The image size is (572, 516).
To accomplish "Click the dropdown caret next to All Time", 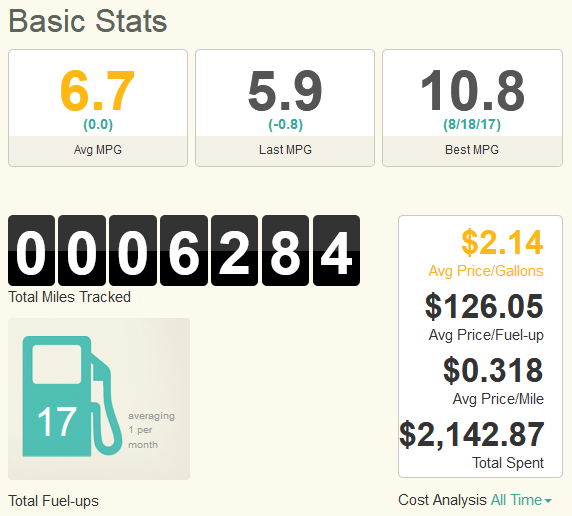I will 548,501.
